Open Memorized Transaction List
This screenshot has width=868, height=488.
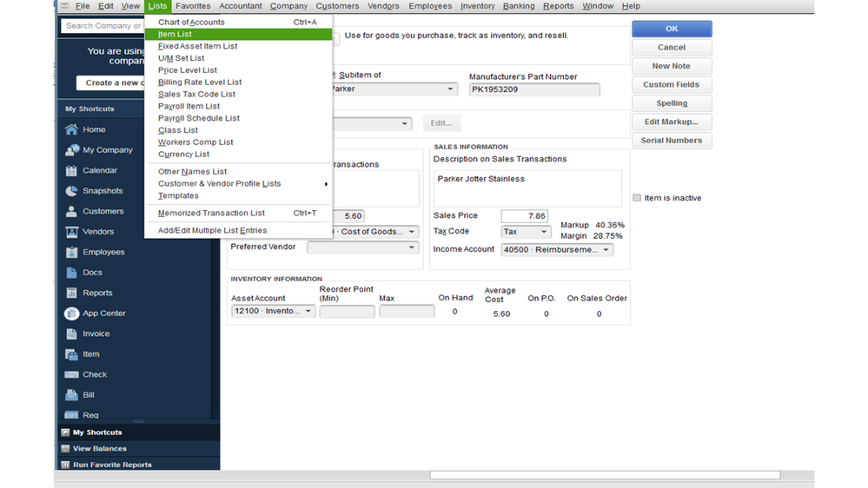(x=239, y=213)
